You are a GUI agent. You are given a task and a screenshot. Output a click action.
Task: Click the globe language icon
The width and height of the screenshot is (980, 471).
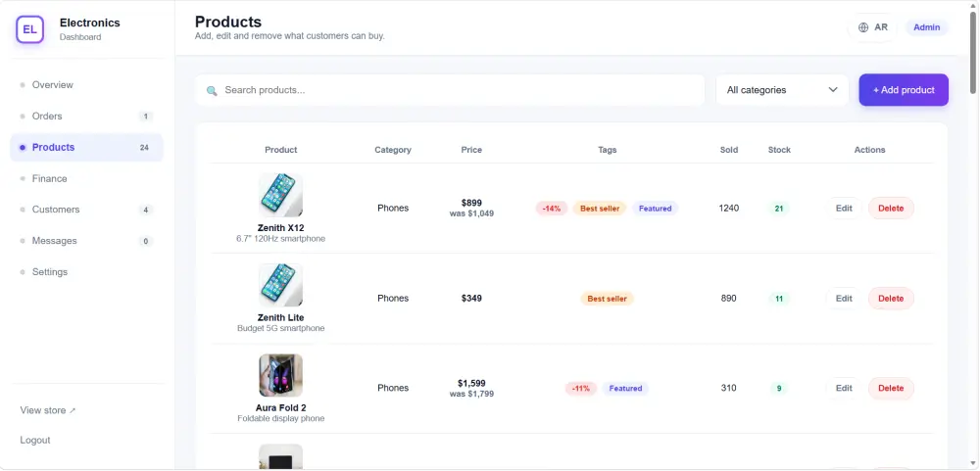(863, 27)
